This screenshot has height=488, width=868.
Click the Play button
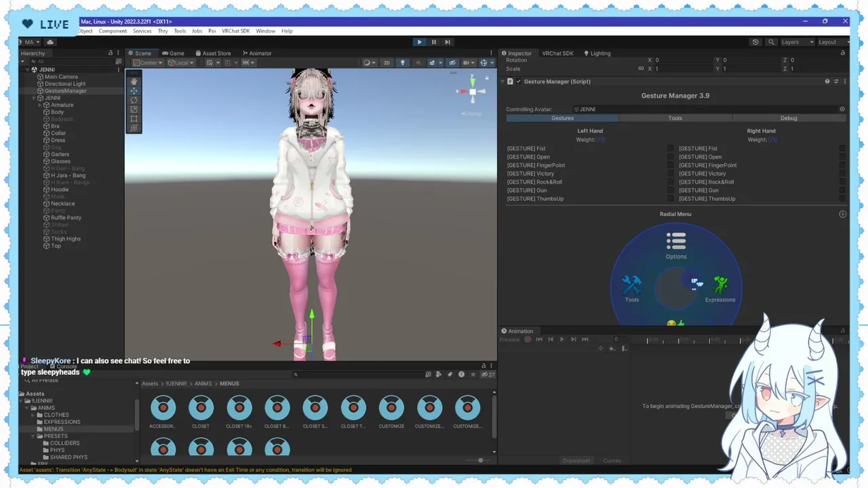click(419, 42)
